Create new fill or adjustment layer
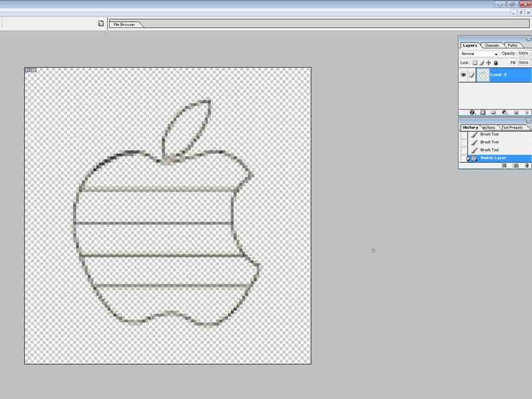Screen dimensions: 532x399 click(x=504, y=112)
